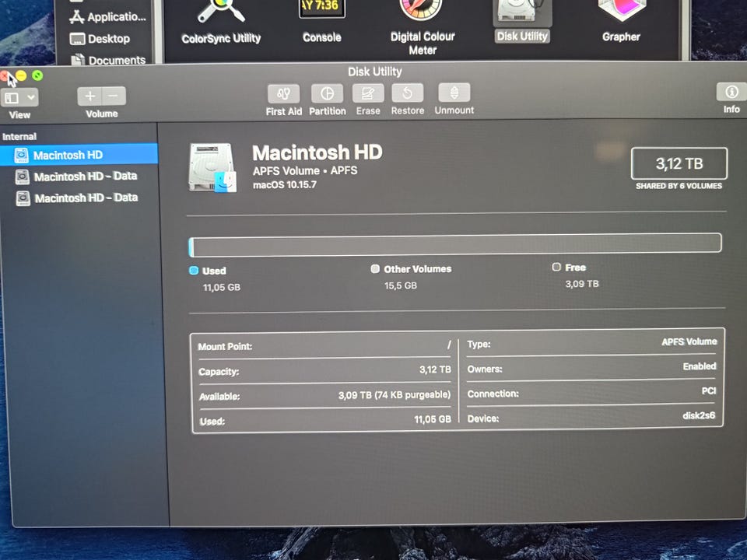Select first Macintosh HD - Data volume
The height and width of the screenshot is (560, 747).
pyautogui.click(x=79, y=177)
